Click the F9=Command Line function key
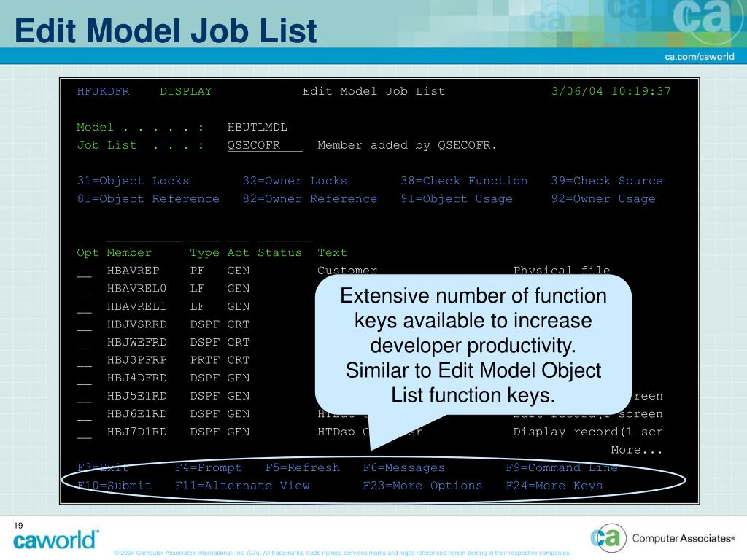Viewport: 747px width, 560px height. [562, 467]
